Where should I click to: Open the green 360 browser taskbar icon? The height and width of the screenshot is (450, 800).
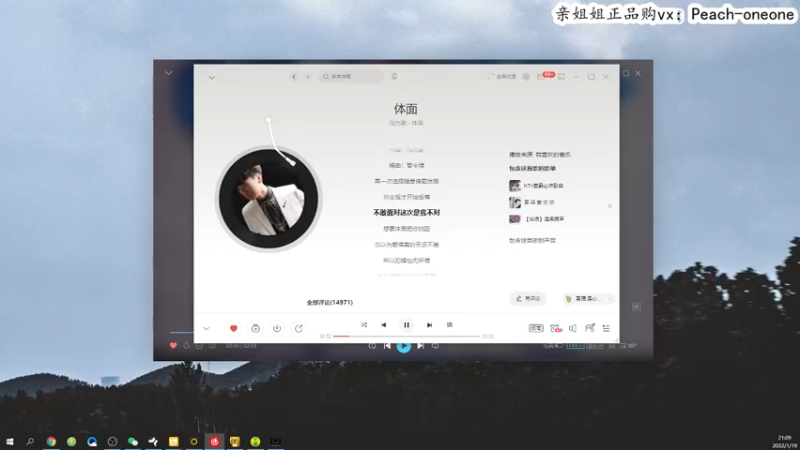tap(71, 441)
